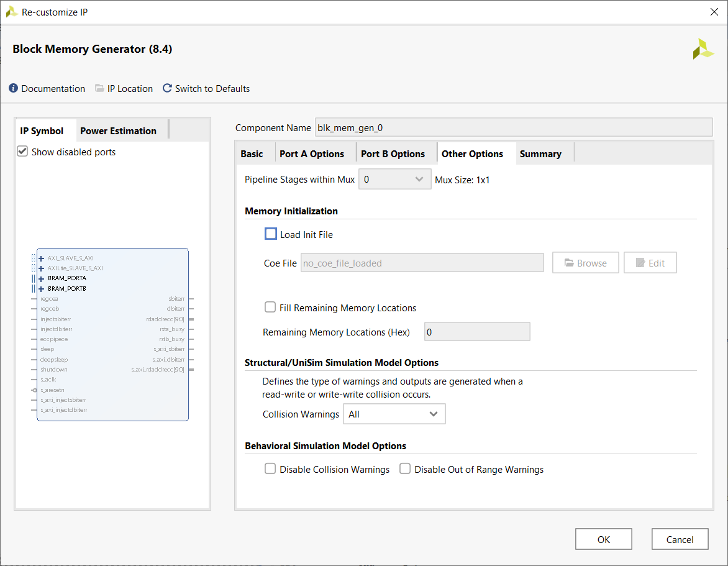The image size is (728, 566).
Task: Expand the BRAM_PORTB interface plus icon
Action: coord(42,289)
